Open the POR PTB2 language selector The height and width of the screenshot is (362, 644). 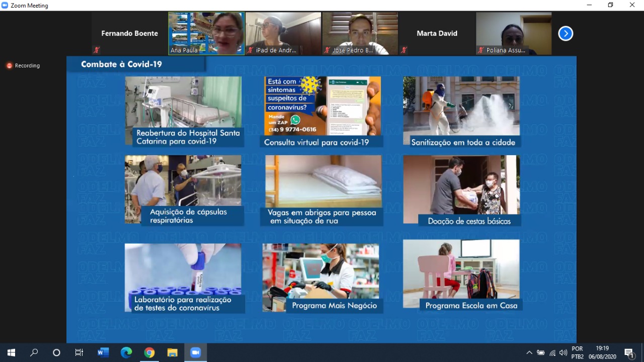coord(578,352)
